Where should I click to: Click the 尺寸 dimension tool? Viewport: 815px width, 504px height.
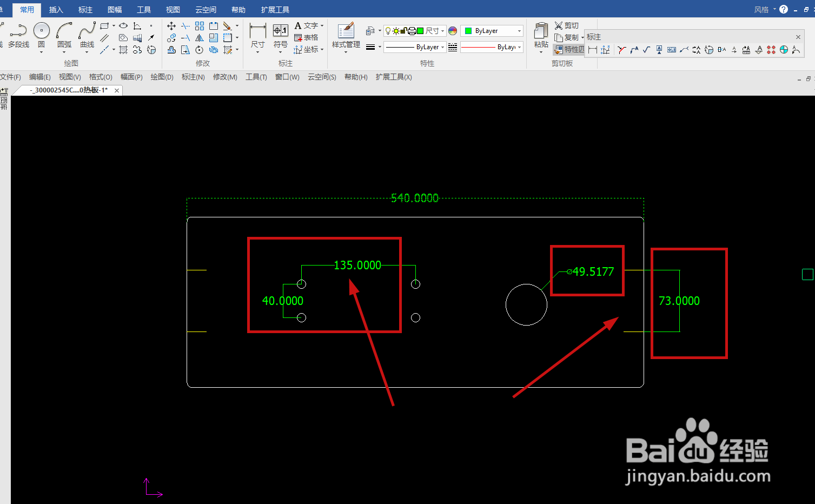(x=258, y=36)
